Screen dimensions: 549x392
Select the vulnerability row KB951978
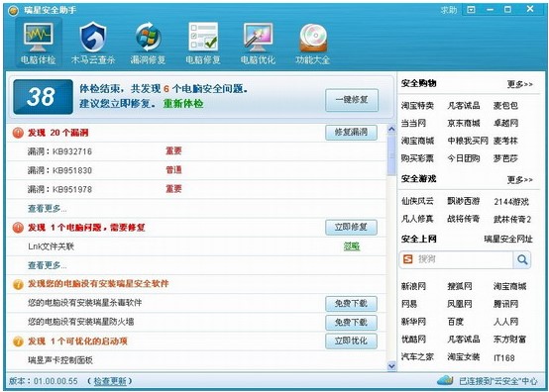[x=196, y=189]
